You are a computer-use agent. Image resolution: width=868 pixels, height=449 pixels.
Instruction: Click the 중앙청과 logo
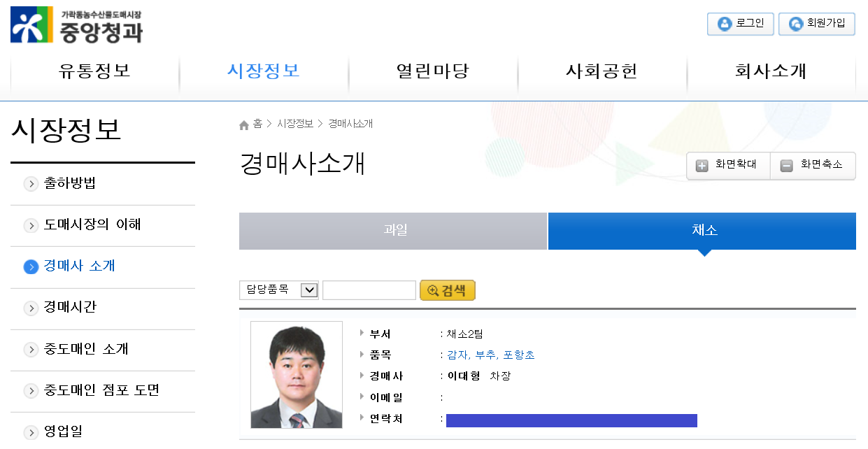click(76, 24)
